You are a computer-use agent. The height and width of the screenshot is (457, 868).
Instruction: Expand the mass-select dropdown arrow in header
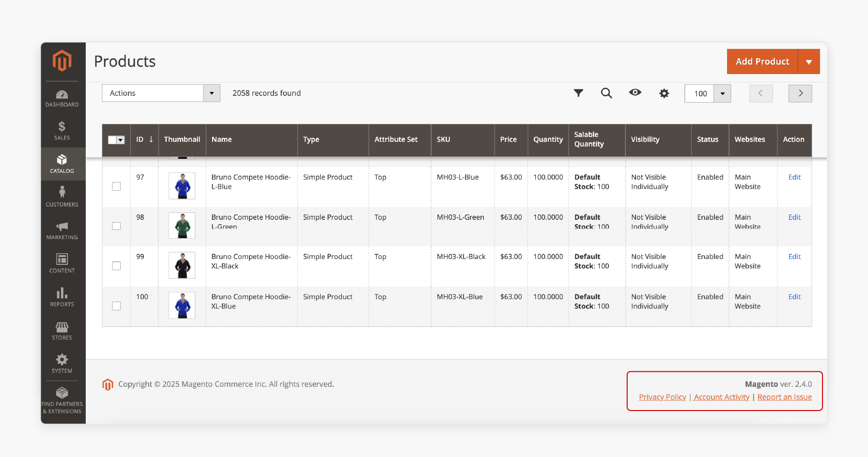[x=121, y=140]
